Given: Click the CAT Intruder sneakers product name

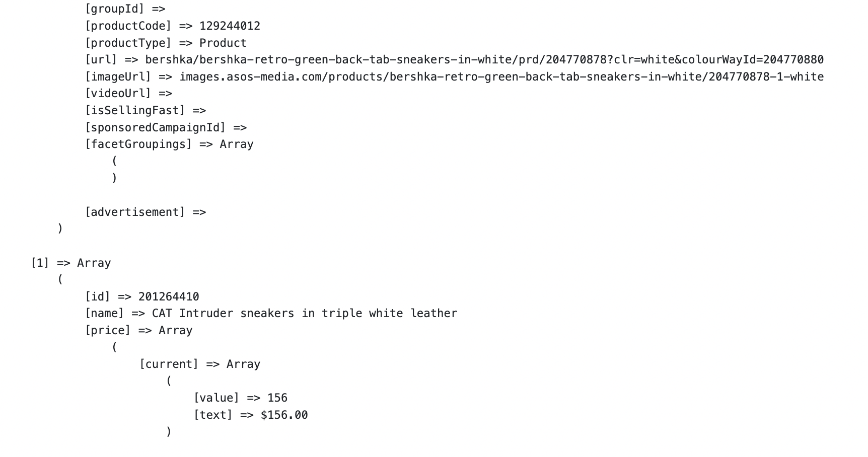Looking at the screenshot, I should [305, 314].
